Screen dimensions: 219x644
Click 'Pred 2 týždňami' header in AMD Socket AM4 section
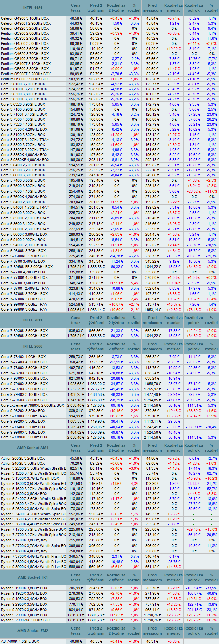(96, 448)
